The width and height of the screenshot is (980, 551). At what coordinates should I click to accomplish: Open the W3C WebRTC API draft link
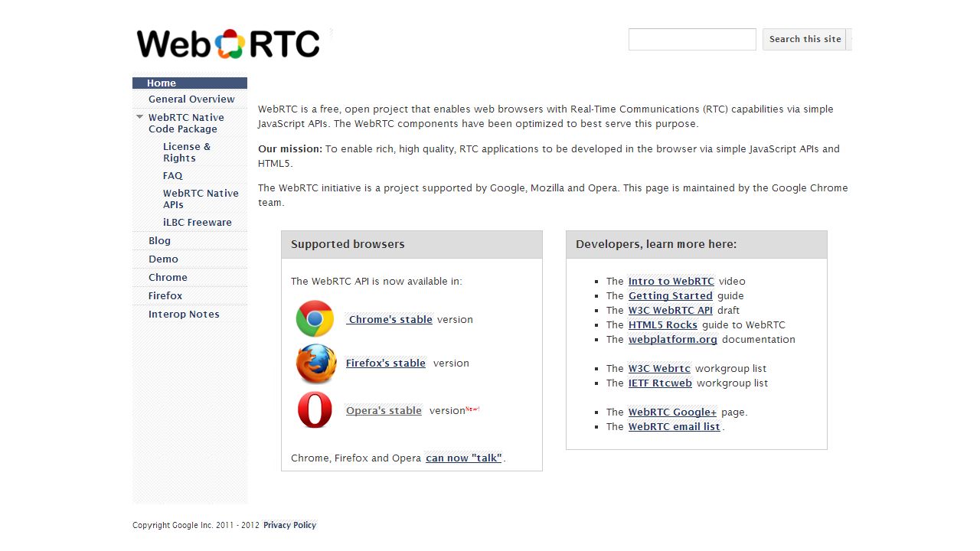pos(671,311)
